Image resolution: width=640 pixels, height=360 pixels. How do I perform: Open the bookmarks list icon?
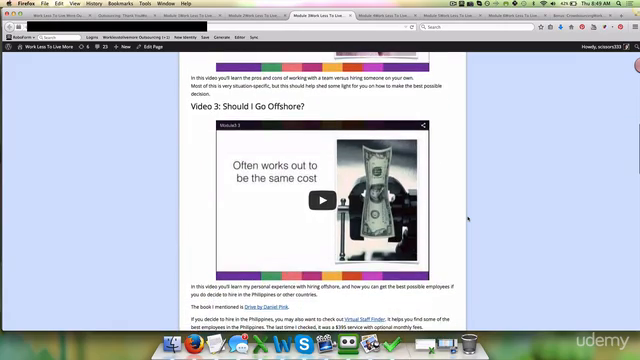click(550, 27)
